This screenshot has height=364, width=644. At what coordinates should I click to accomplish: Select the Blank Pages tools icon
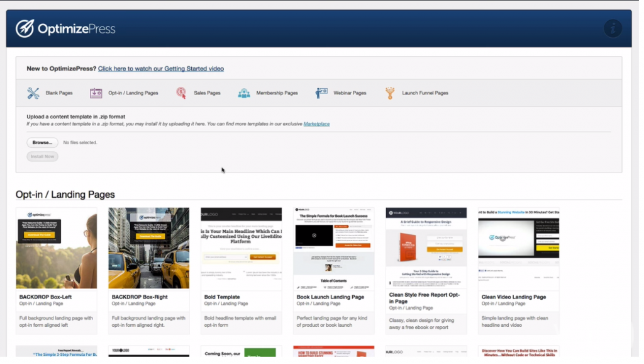coord(33,92)
